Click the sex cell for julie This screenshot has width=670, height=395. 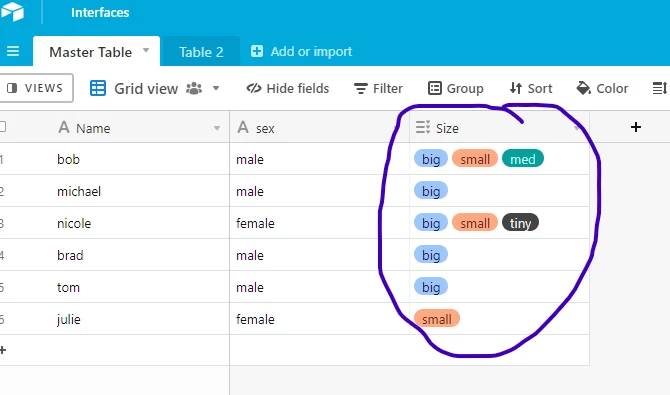point(320,319)
